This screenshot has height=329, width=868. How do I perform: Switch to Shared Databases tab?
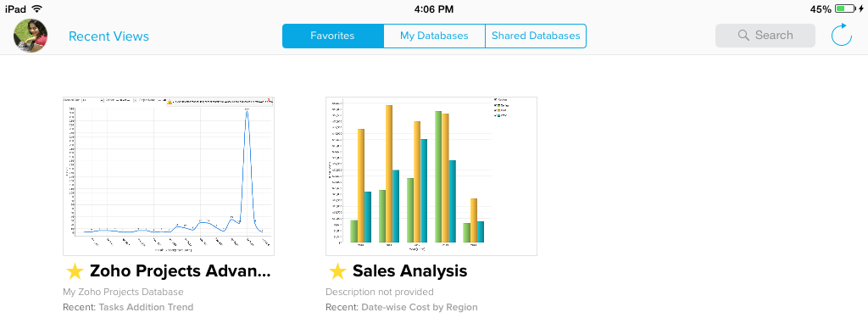tap(536, 36)
